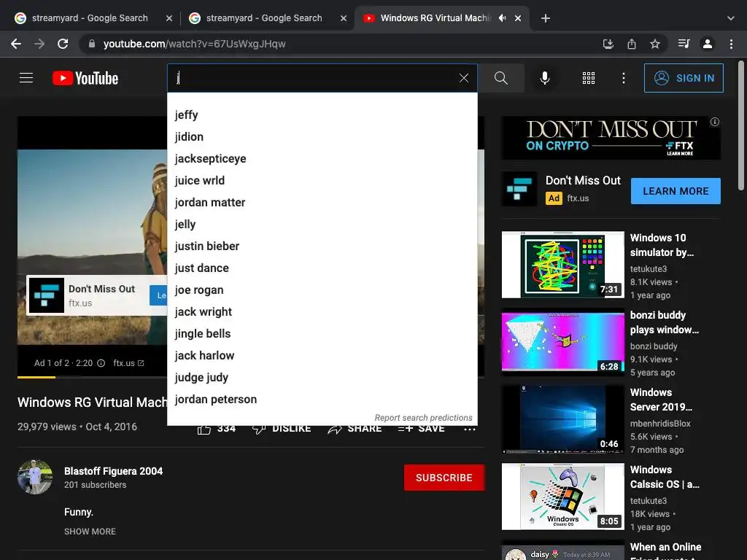Switch to second streamyard Google Search tab
This screenshot has width=747, height=560.
pyautogui.click(x=264, y=18)
